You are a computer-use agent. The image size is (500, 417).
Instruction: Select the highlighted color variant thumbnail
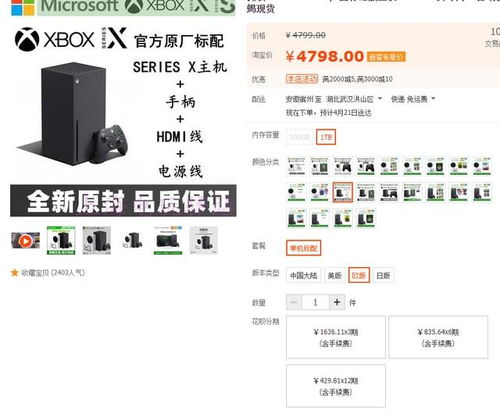342,192
